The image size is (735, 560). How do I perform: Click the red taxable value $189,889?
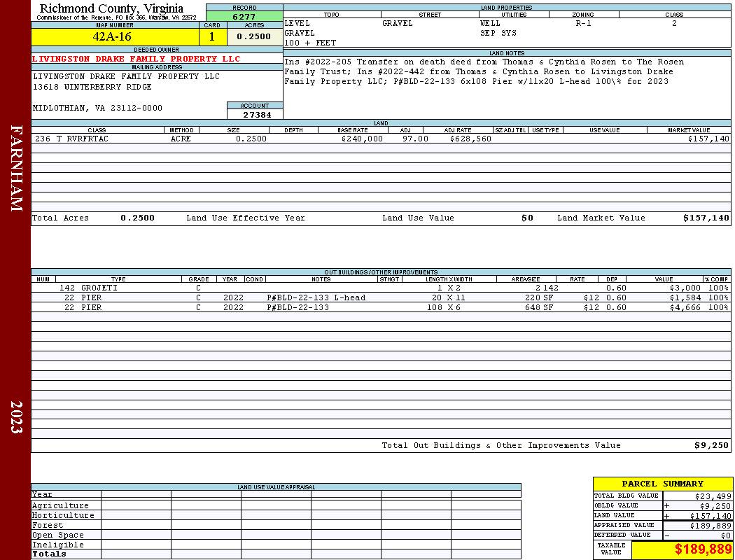pos(702,549)
